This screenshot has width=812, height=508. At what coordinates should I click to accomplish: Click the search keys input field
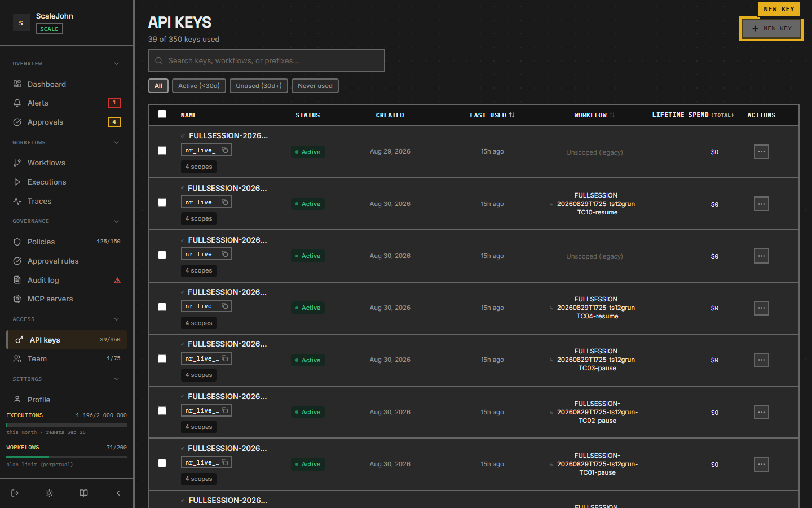click(267, 60)
